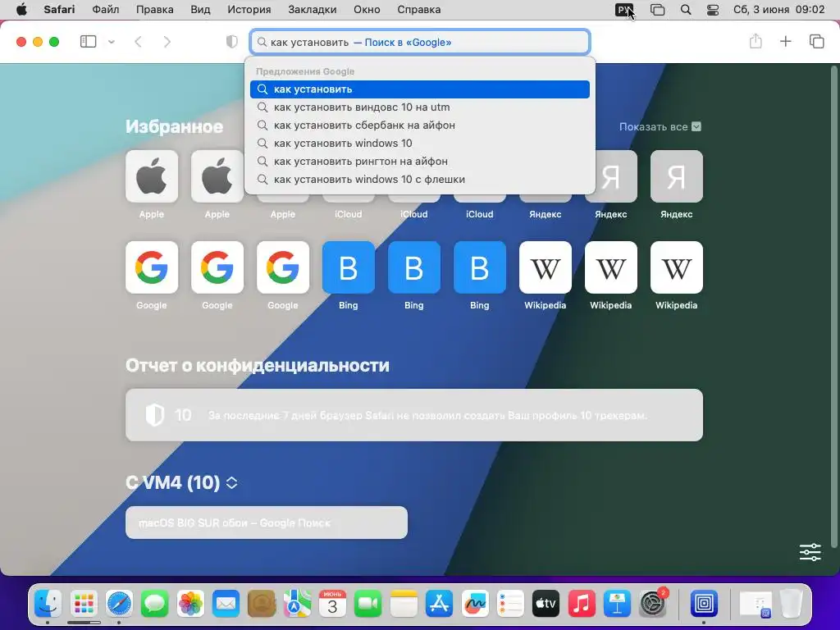Go forward with the toolbar forward arrow
The height and width of the screenshot is (630, 840).
(167, 42)
